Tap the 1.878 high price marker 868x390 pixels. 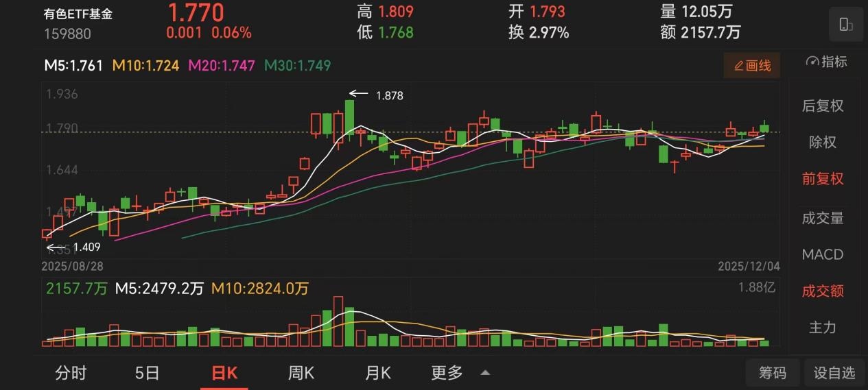pyautogui.click(x=389, y=96)
